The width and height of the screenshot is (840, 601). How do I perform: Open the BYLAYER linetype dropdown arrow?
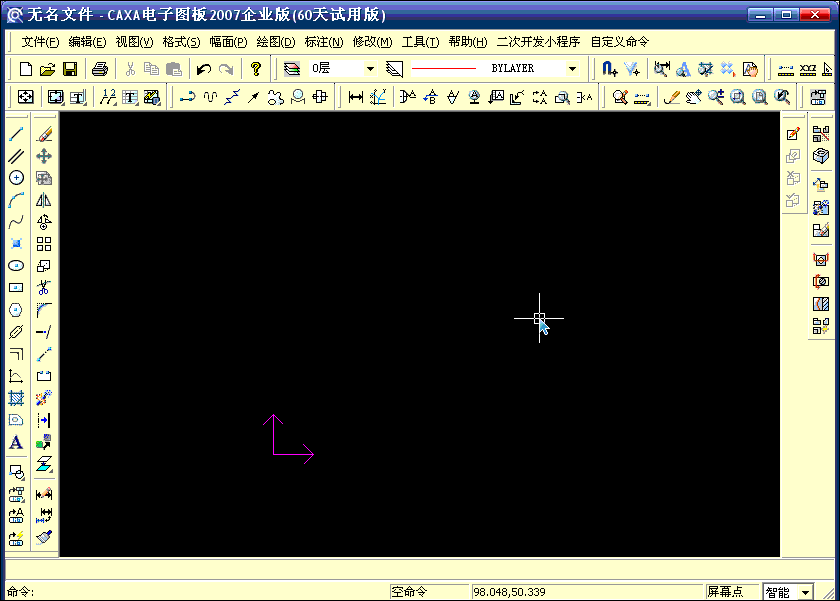[572, 69]
